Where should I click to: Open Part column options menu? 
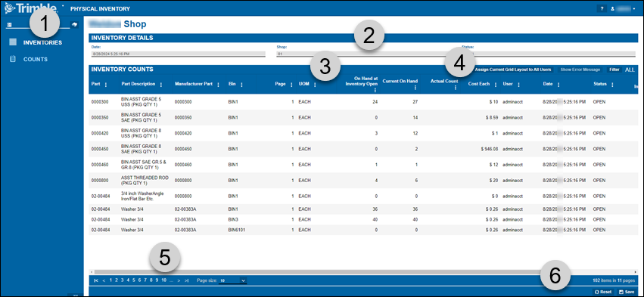pyautogui.click(x=106, y=85)
